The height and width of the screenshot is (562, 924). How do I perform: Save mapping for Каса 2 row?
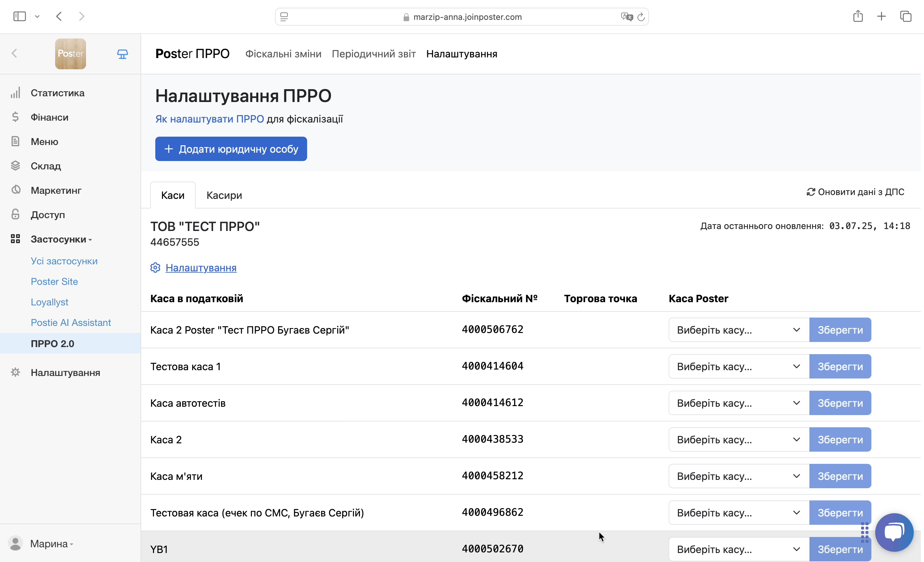click(x=840, y=439)
